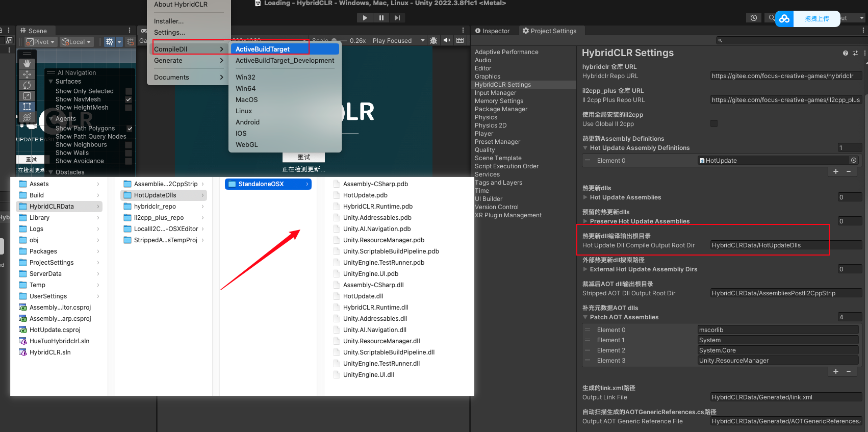Viewport: 868px width, 432px height.
Task: Add element to Patch AOT Assemblies list
Action: pyautogui.click(x=836, y=372)
